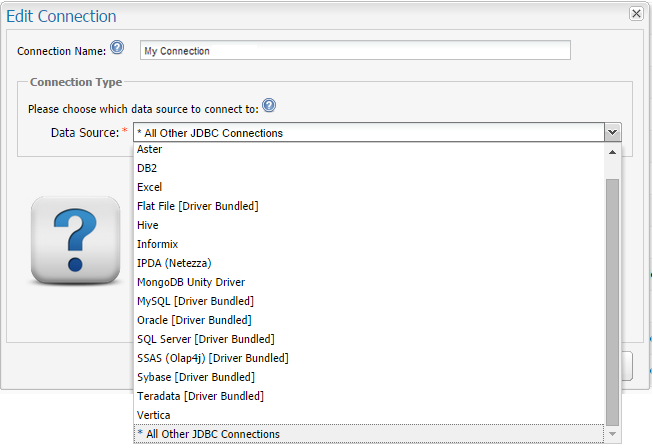This screenshot has height=448, width=653.
Task: Select DB2 from the list
Action: pyautogui.click(x=147, y=168)
